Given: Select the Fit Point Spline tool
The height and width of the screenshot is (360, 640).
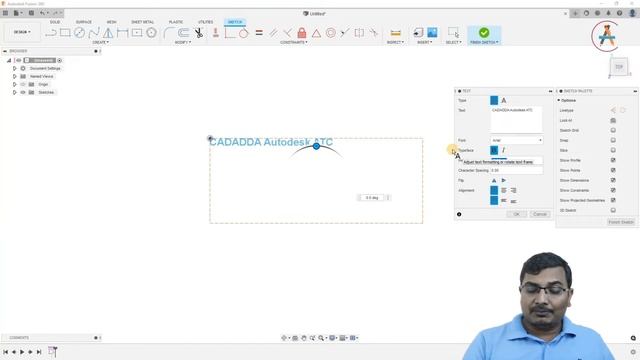Looking at the screenshot, I should (x=94, y=33).
